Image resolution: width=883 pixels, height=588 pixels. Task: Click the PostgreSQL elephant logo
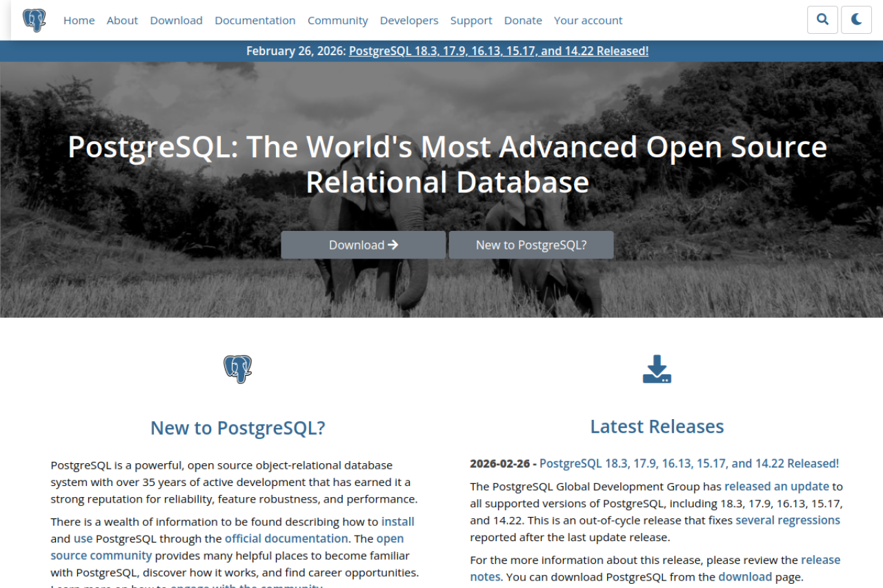[33, 19]
